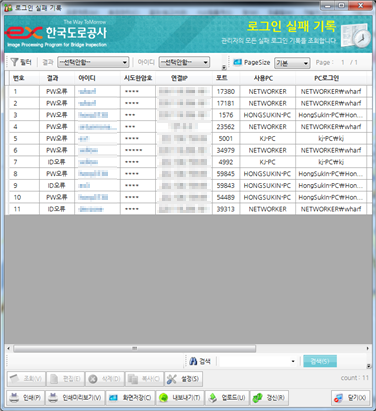This screenshot has height=411, width=376.
Task: Expand the filter toolbar overflow arrow
Action: click(224, 67)
